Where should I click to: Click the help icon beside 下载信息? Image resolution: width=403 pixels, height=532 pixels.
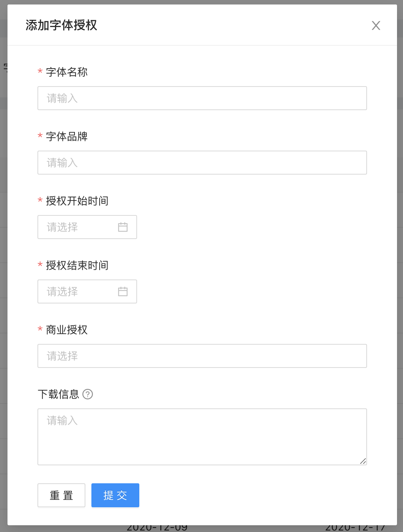pyautogui.click(x=88, y=394)
